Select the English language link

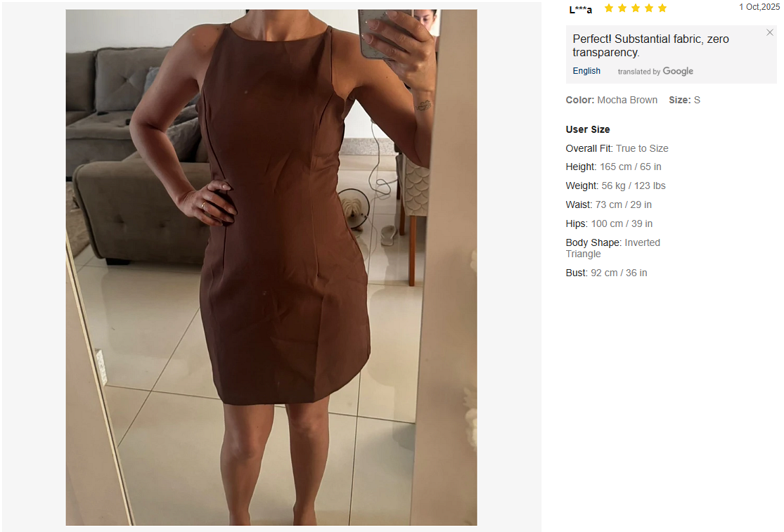(586, 71)
